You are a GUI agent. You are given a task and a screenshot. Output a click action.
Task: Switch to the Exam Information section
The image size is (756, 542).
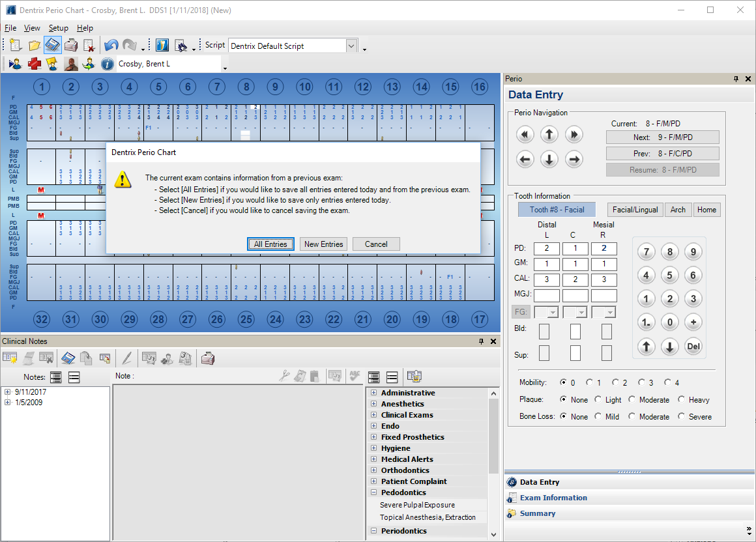tap(553, 498)
